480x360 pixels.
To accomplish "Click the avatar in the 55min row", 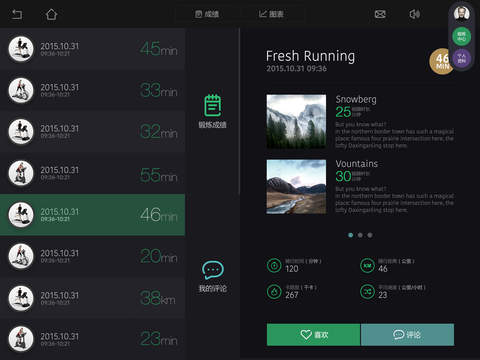I will pos(21,173).
